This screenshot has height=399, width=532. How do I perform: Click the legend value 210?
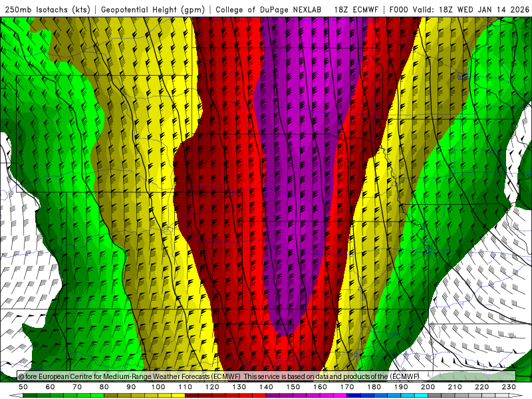click(x=455, y=387)
